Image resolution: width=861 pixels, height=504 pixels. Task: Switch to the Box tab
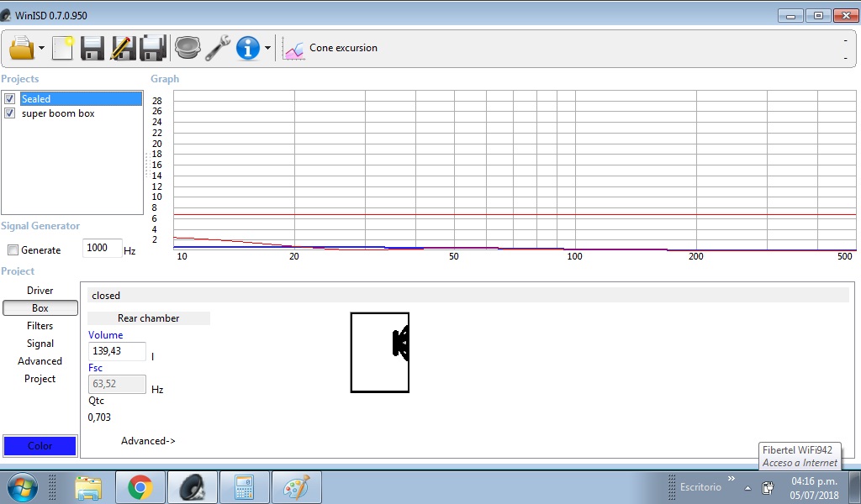40,308
